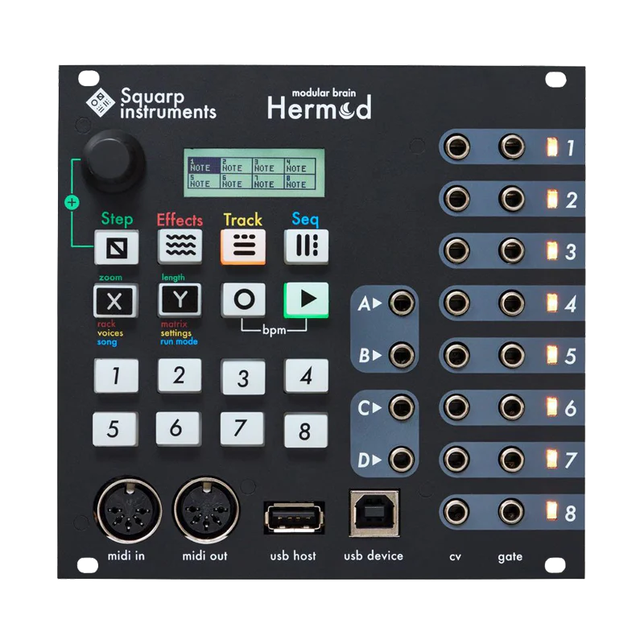Viewport: 644px width, 644px height.
Task: Click the gate output jack of row 2
Action: tap(512, 198)
